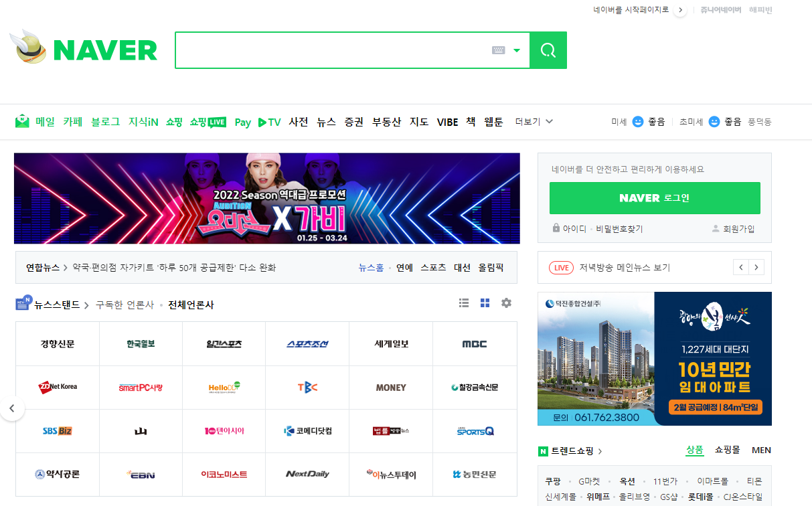Image resolution: width=812 pixels, height=506 pixels.
Task: Open 대선 news section
Action: pyautogui.click(x=462, y=268)
